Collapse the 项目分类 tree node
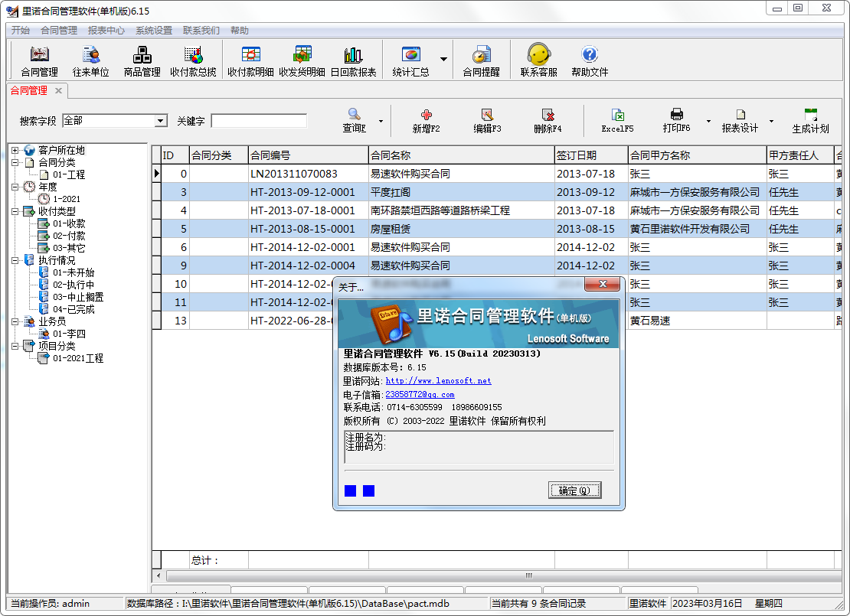850x616 pixels. click(15, 346)
